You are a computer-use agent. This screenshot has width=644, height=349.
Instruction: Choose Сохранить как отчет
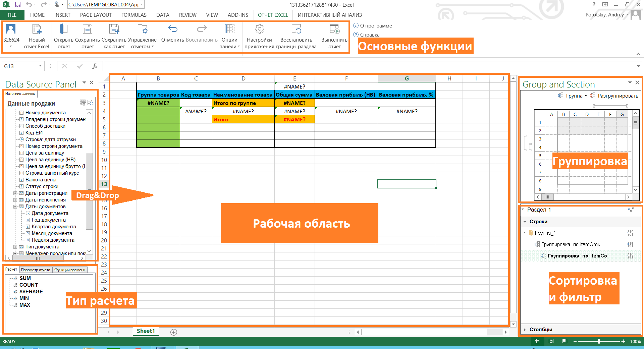point(114,36)
